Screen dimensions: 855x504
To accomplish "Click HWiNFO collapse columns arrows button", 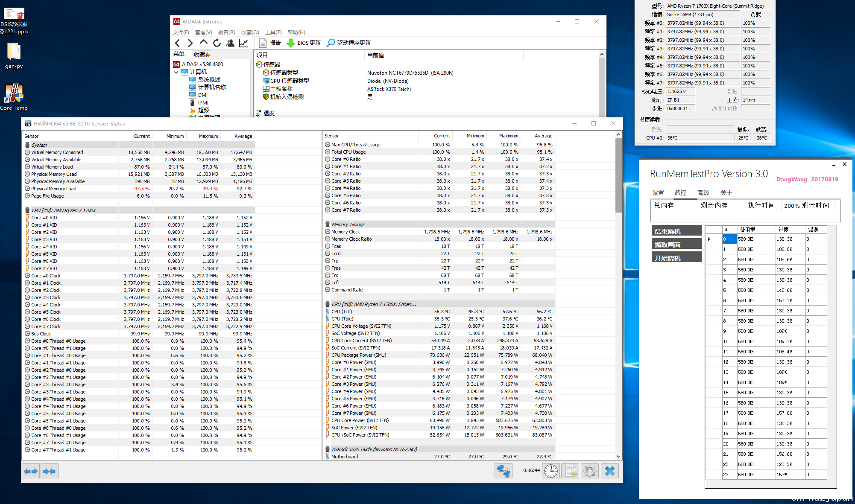I will (x=50, y=471).
